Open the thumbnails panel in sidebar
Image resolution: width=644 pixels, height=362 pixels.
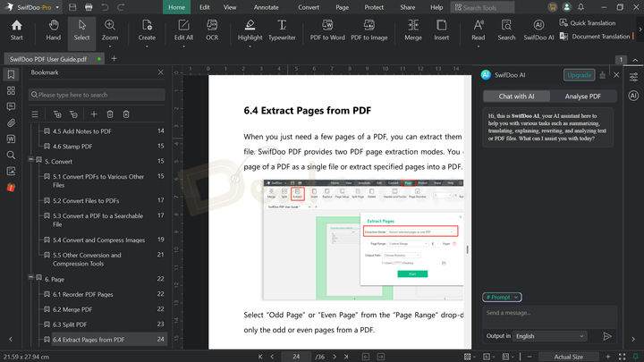pyautogui.click(x=11, y=90)
